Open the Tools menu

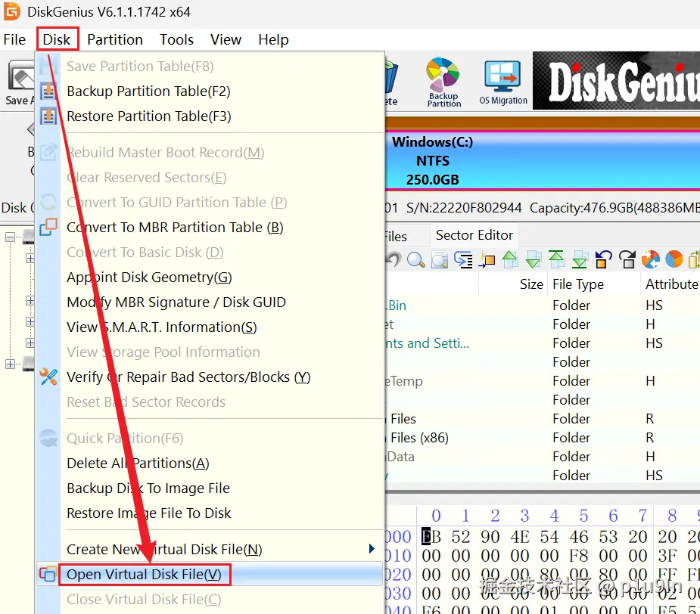(177, 40)
